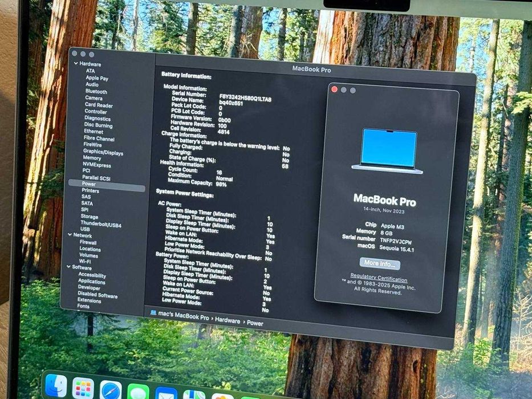This screenshot has width=532, height=399.
Task: Select Apple Pay in the sidebar
Action: (97, 78)
